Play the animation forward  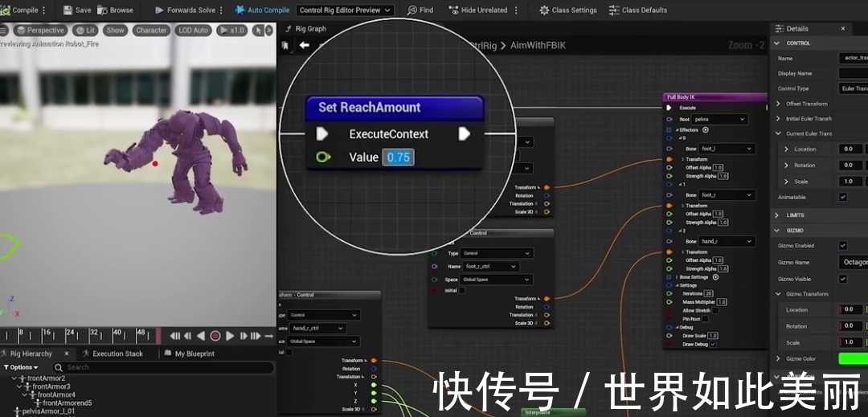pos(230,336)
